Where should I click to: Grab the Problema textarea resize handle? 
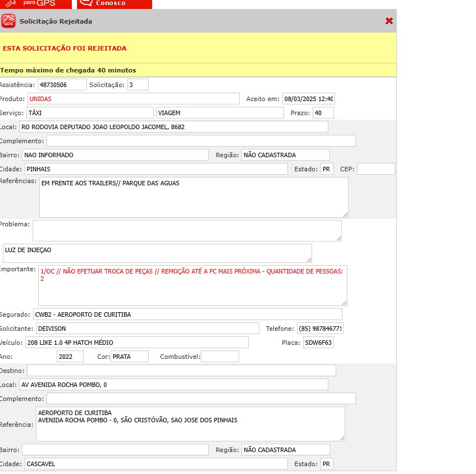(339, 238)
